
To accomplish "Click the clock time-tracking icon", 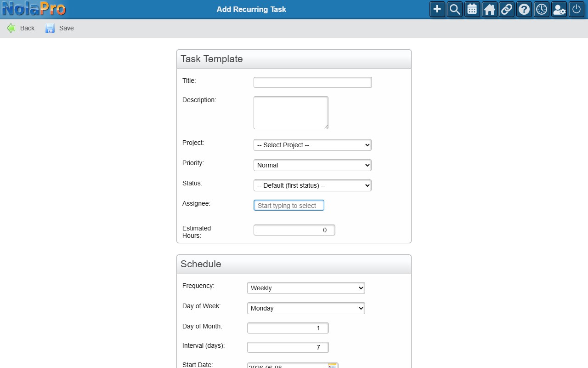I will click(542, 9).
